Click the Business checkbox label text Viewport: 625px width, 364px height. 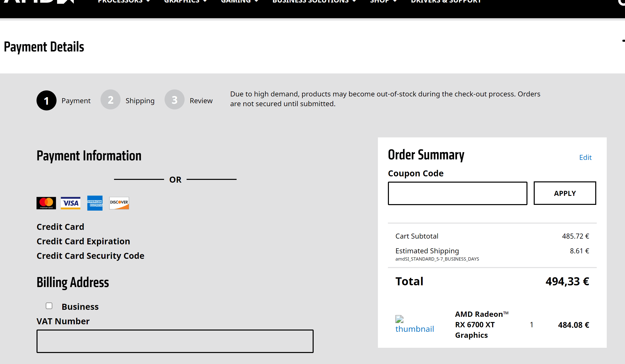click(80, 307)
